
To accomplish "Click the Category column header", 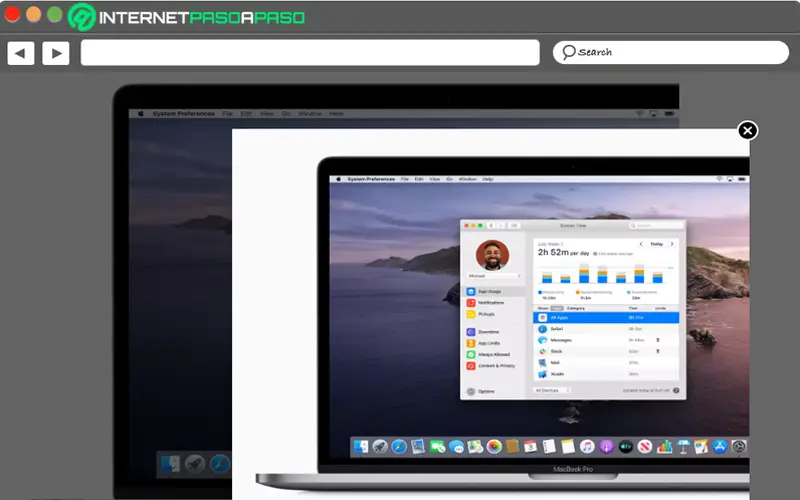I will coord(576,308).
